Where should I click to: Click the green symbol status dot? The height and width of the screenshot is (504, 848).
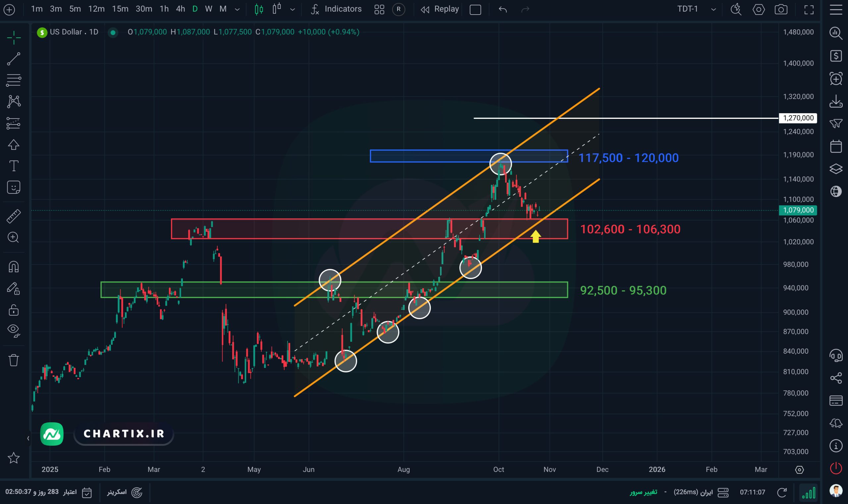[113, 32]
